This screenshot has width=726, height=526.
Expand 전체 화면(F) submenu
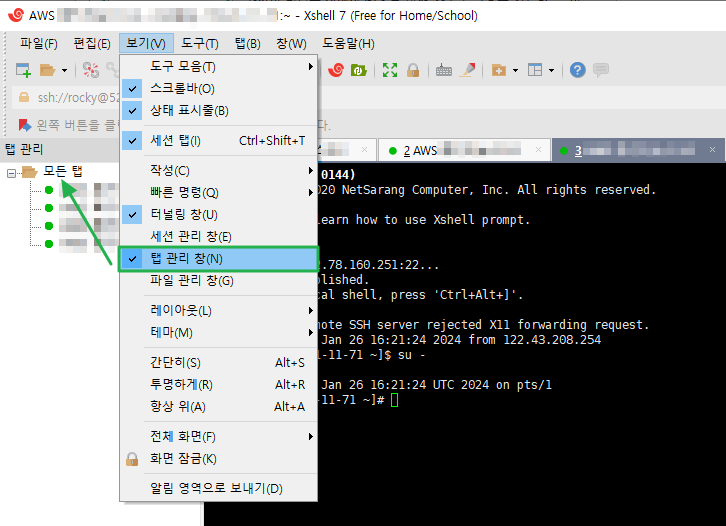219,436
